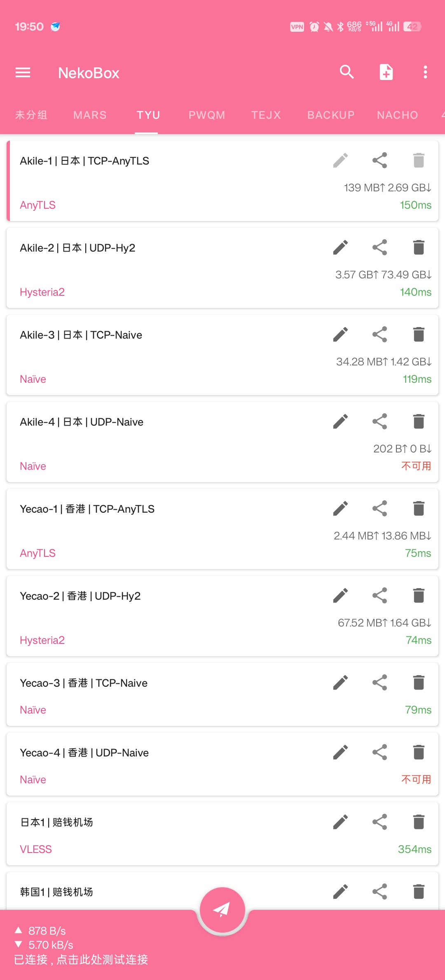Delete the Yecao-2 UDP-Hy2 profile
The height and width of the screenshot is (980, 445).
pyautogui.click(x=419, y=596)
